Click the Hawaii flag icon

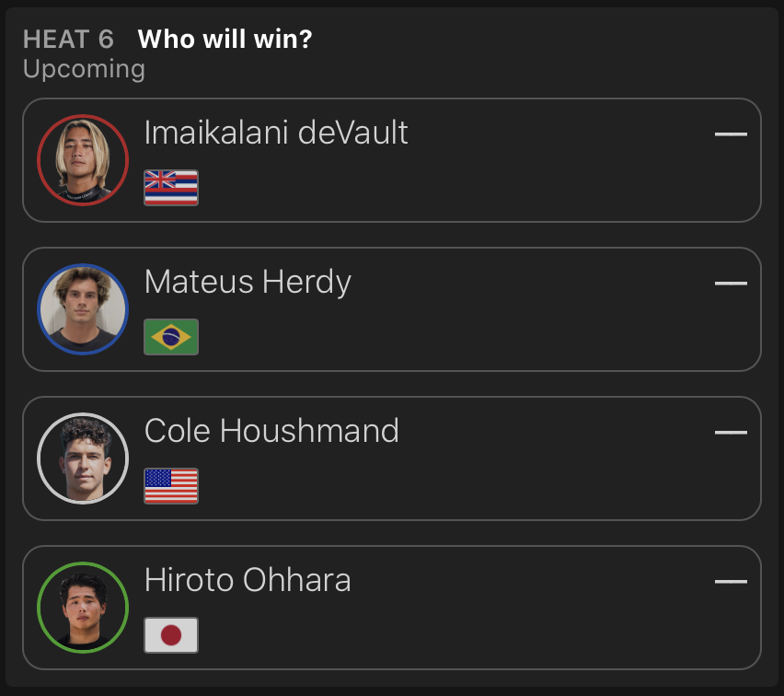coord(171,188)
